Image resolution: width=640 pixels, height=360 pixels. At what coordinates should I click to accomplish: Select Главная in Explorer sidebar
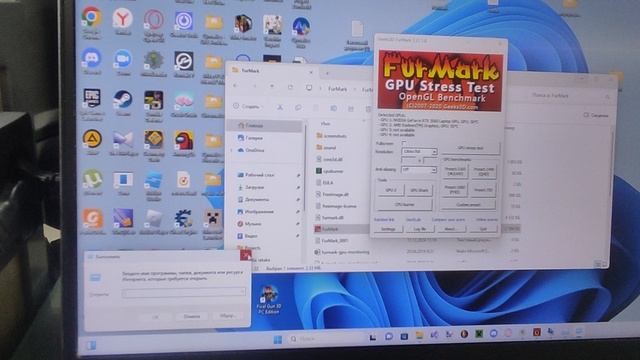[264, 125]
